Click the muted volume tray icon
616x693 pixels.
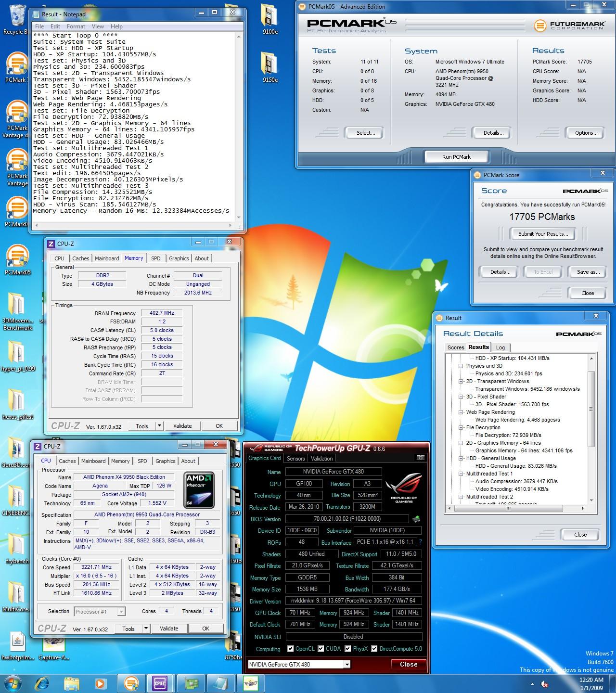click(x=544, y=684)
